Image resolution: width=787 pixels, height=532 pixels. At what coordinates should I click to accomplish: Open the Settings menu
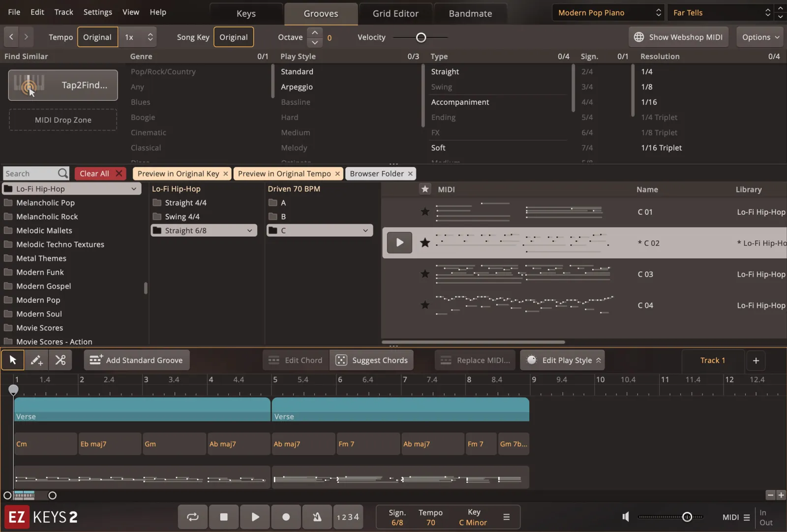(97, 12)
